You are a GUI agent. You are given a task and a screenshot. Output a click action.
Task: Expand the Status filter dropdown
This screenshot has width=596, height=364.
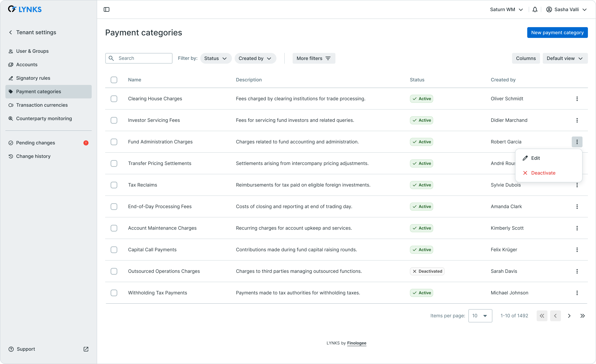216,58
